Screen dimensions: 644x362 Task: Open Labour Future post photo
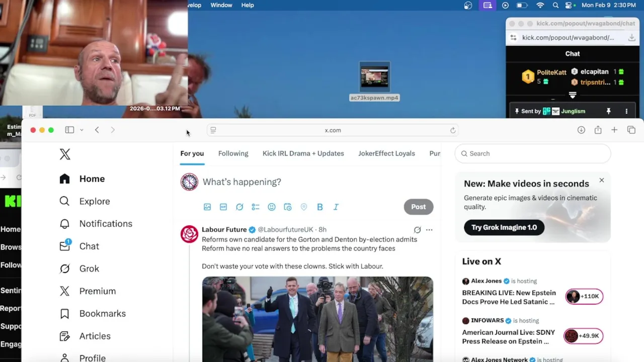(317, 319)
